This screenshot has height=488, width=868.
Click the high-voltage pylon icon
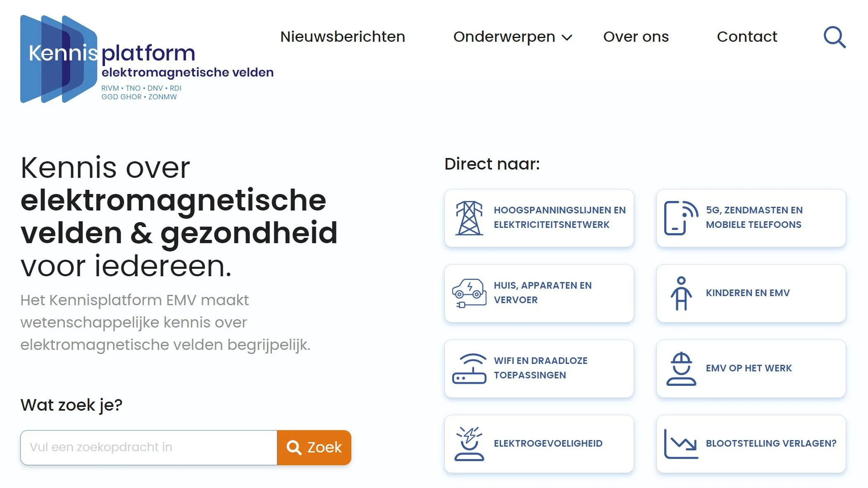pos(469,218)
